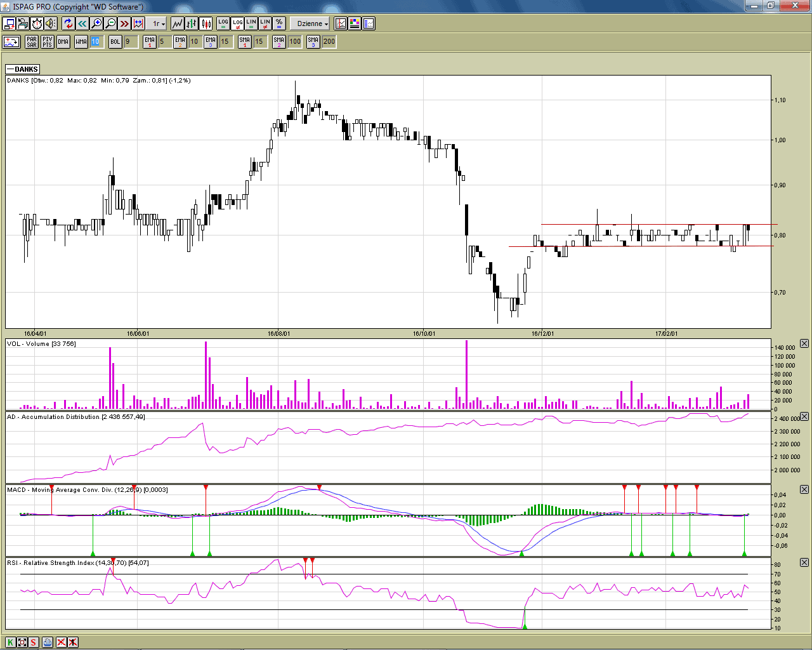
Task: Click the speaker sound icon
Action: [51, 23]
